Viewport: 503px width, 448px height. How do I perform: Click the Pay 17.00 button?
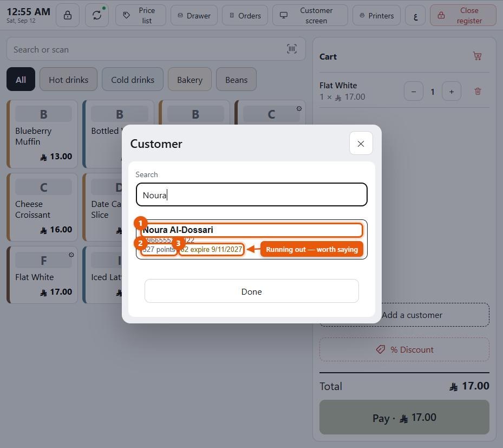point(404,417)
